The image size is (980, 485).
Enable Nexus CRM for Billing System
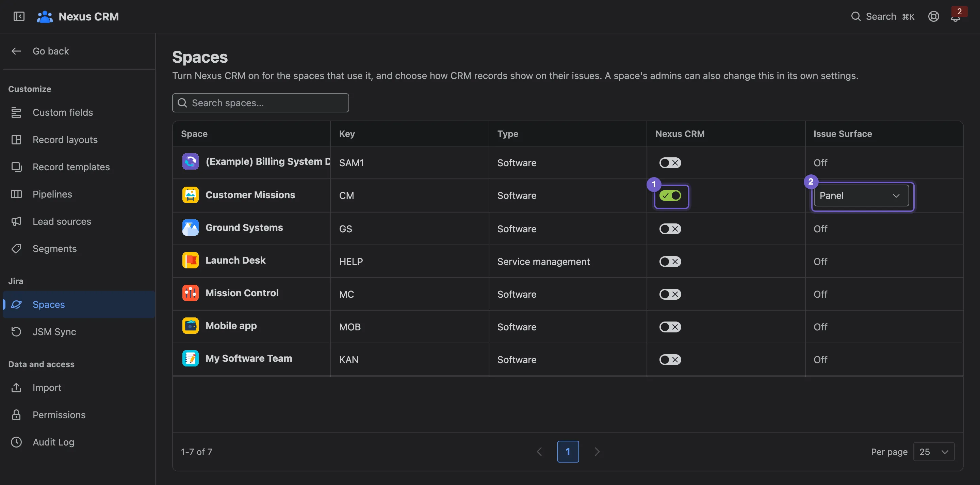[x=670, y=163]
